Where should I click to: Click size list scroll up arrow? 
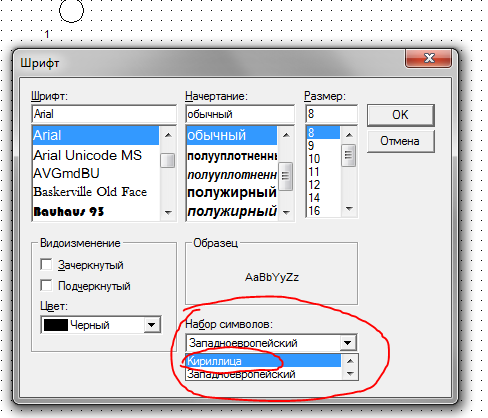click(349, 135)
